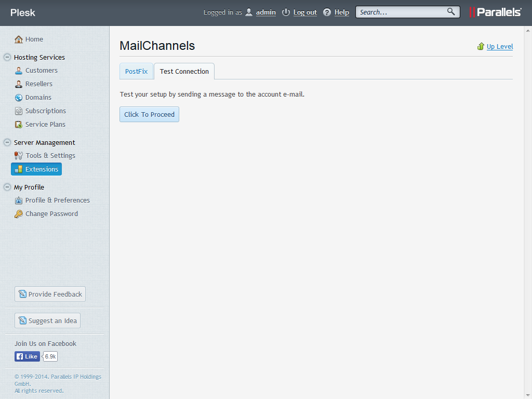
Task: Click the Facebook Like button
Action: coord(27,356)
